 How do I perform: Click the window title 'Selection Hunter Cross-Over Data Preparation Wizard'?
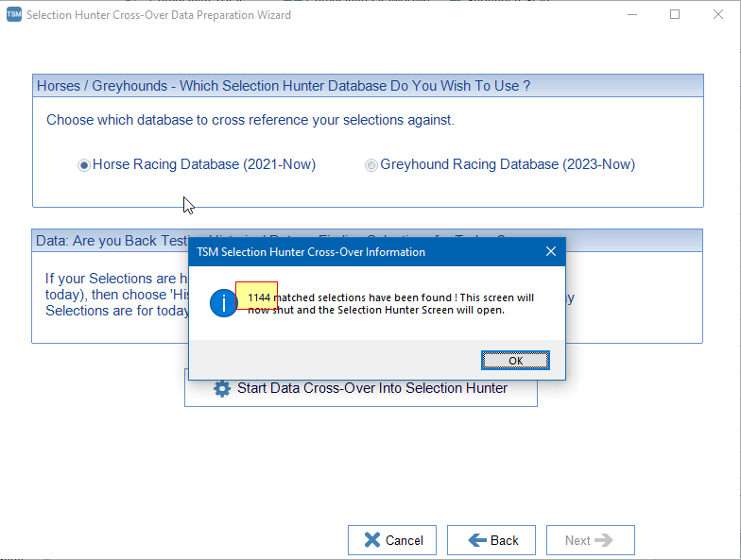[159, 15]
